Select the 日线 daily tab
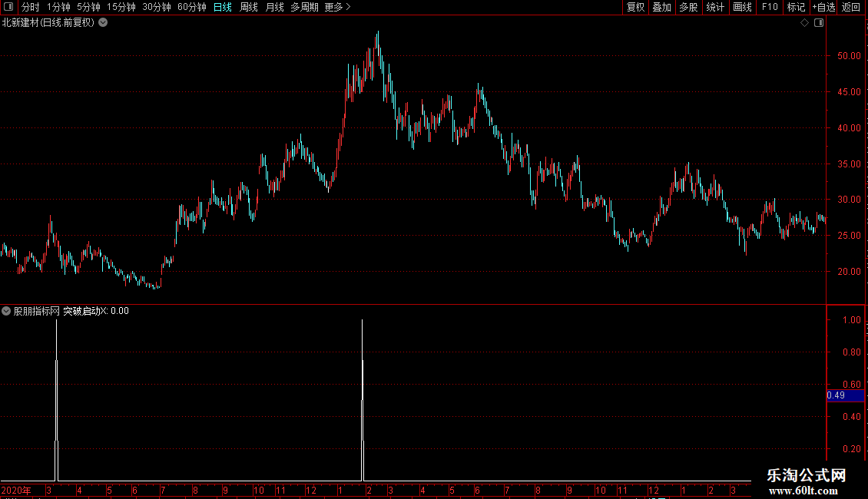Screen dimensions: 868x499 click(x=223, y=7)
